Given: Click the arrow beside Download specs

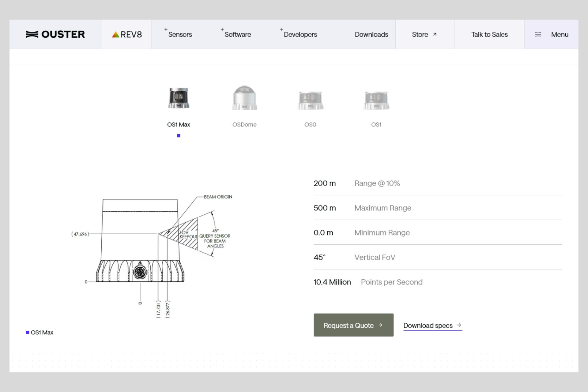Looking at the screenshot, I should 459,325.
